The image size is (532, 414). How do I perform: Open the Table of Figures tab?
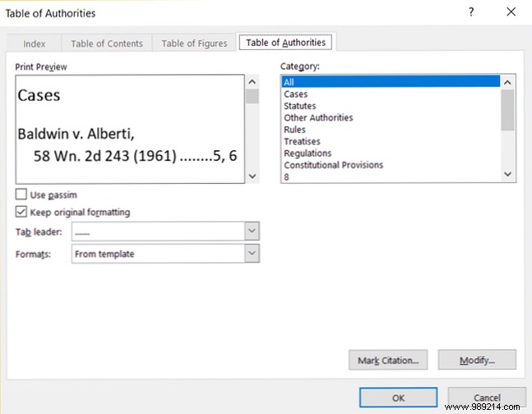(x=194, y=44)
